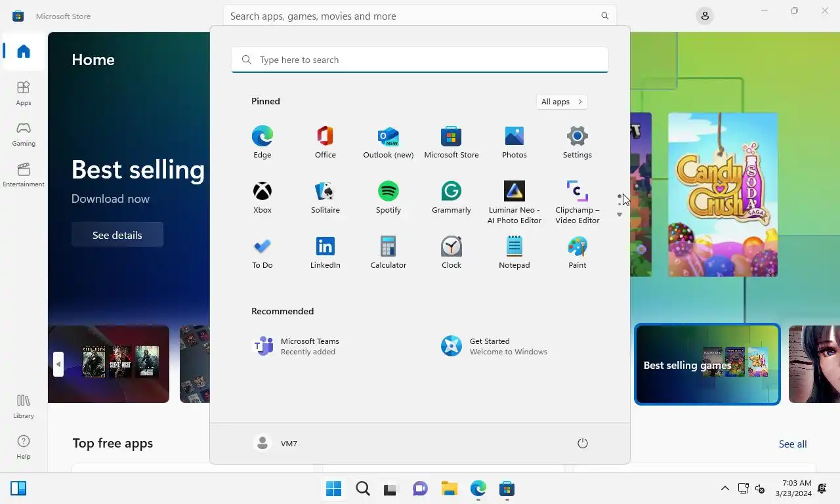Show hidden system tray icons
This screenshot has width=840, height=504.
click(724, 488)
